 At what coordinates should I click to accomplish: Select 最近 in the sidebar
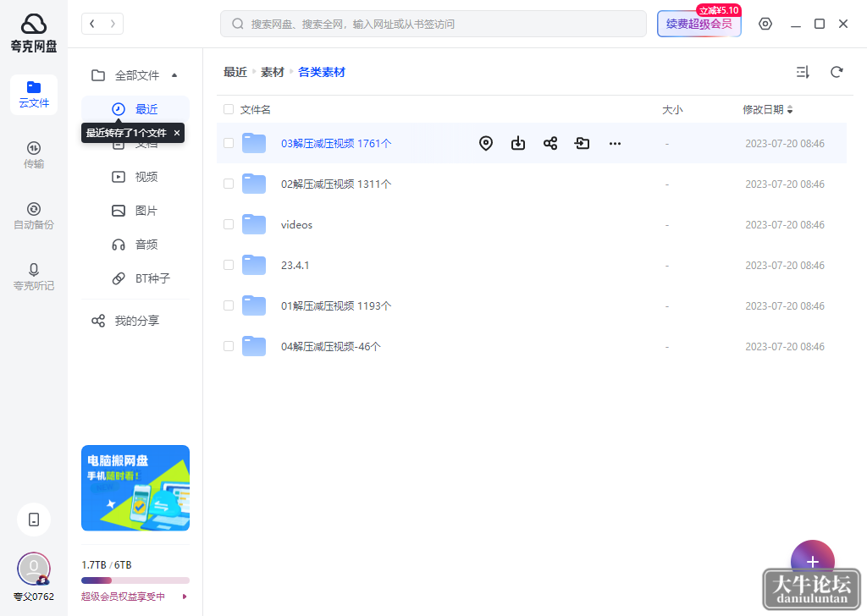pyautogui.click(x=135, y=109)
